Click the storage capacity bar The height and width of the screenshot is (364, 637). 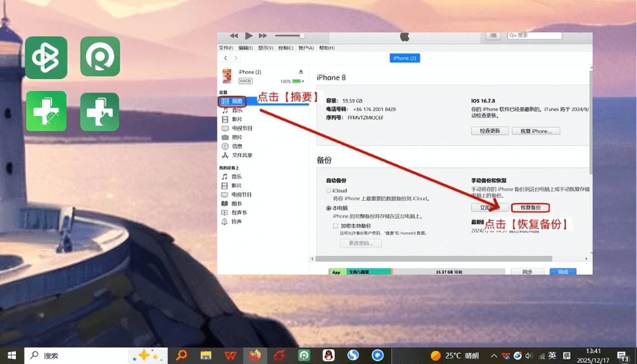[x=417, y=272]
